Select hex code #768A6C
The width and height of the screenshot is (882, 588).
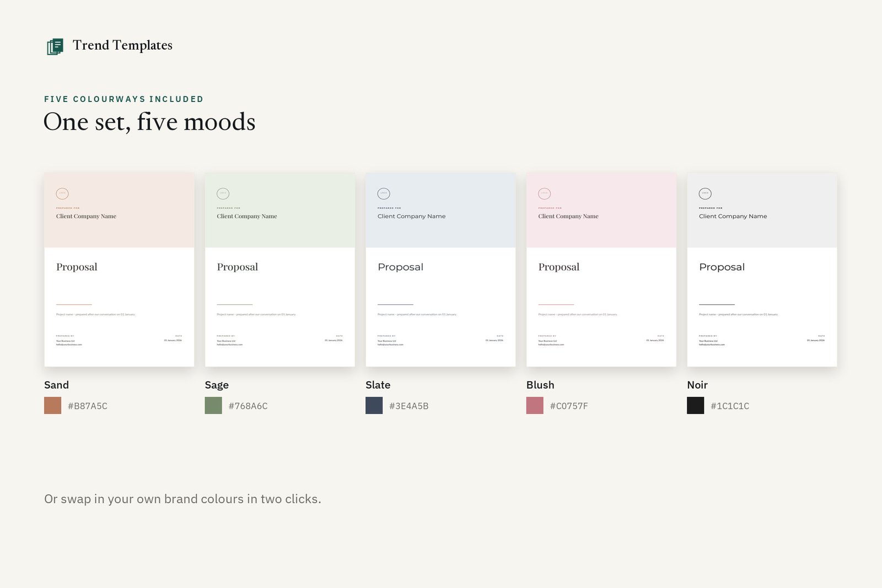[248, 406]
